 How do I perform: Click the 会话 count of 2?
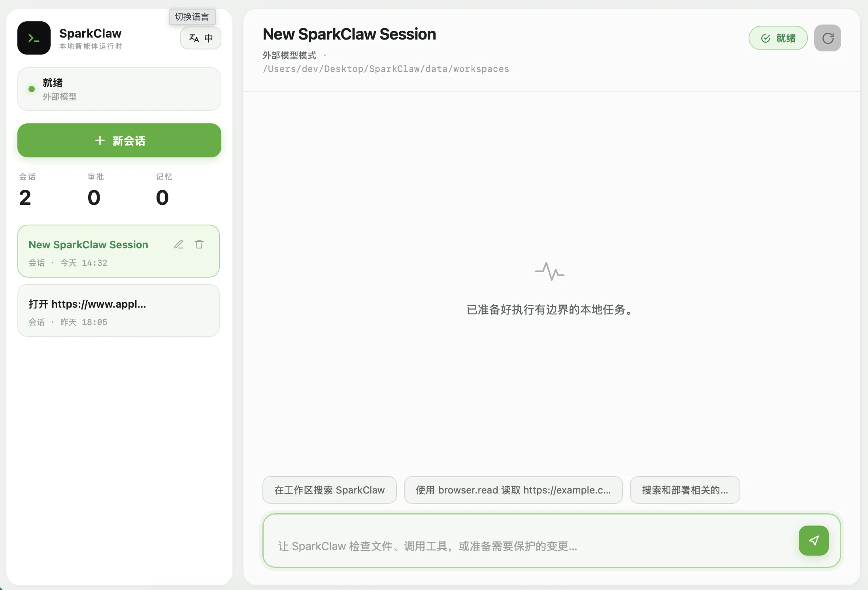click(25, 197)
